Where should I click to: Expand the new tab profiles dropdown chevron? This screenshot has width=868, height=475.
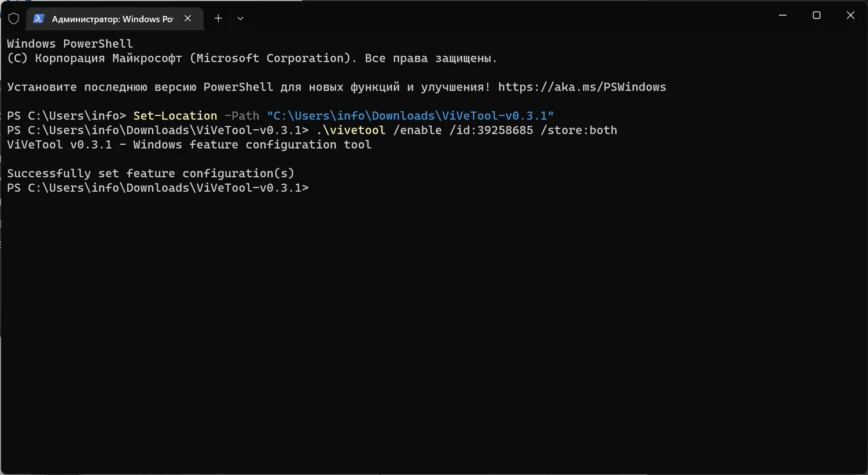tap(241, 19)
